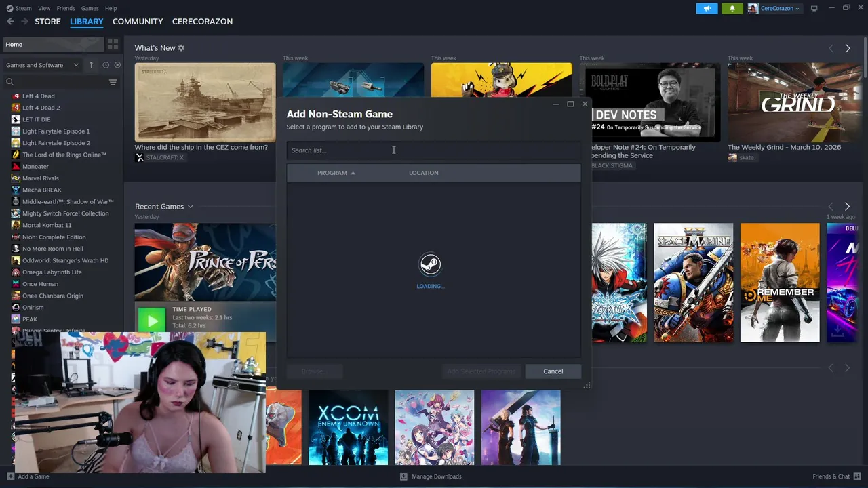Image resolution: width=868 pixels, height=488 pixels.
Task: Click the Search list field in dialog
Action: (433, 150)
